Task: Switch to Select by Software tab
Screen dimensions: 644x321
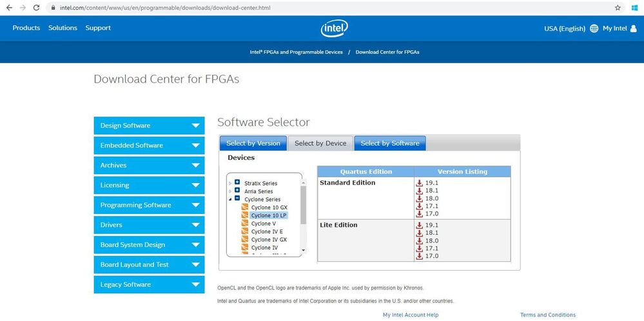Action: pyautogui.click(x=390, y=143)
